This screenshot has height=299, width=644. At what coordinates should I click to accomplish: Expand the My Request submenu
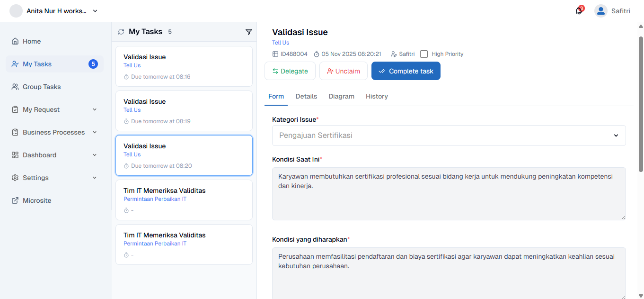click(x=94, y=109)
